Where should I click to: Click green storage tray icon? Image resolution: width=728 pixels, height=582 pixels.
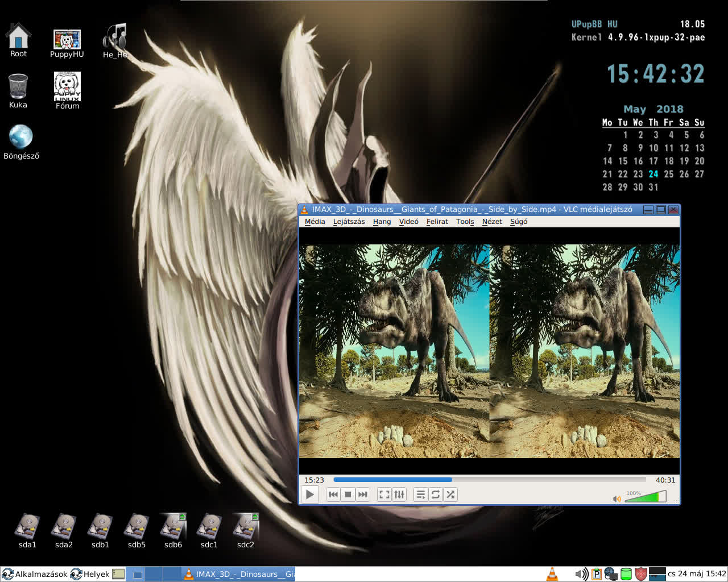point(626,574)
